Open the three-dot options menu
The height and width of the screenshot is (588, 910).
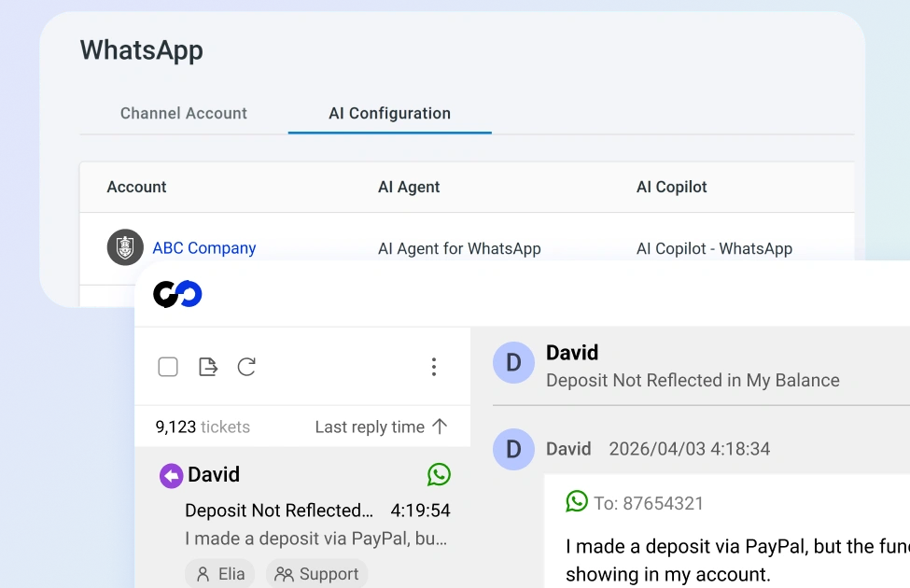click(x=434, y=367)
